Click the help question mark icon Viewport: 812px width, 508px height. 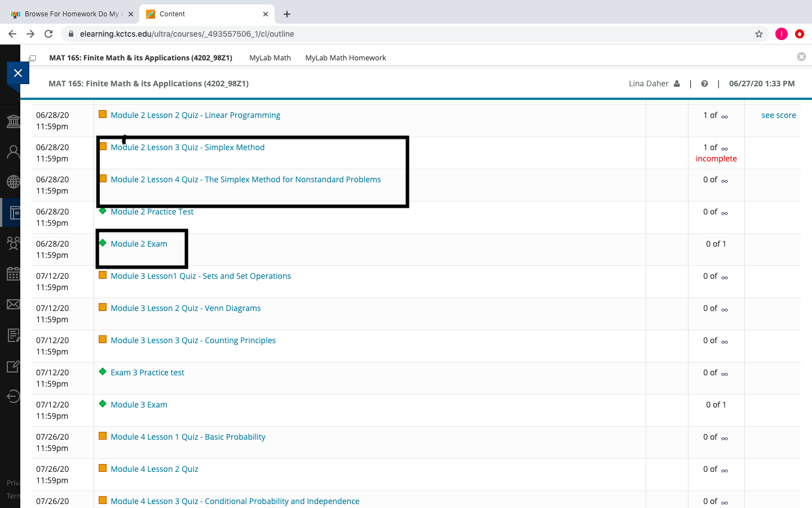(704, 84)
